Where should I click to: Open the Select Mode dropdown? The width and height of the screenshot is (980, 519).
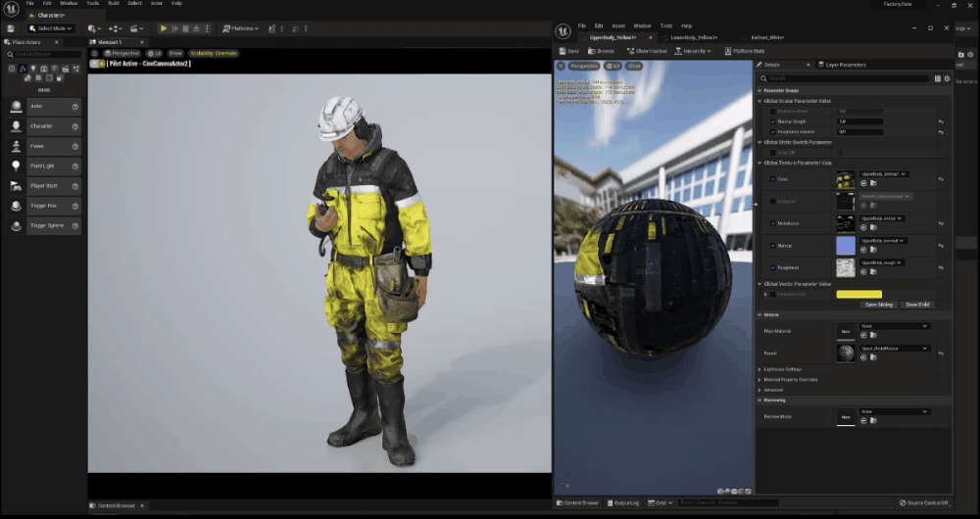click(x=51, y=28)
